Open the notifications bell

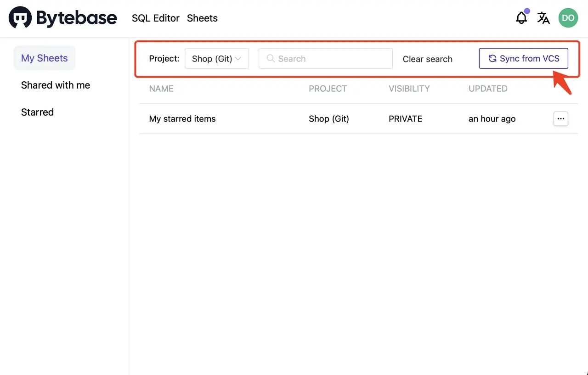[521, 18]
